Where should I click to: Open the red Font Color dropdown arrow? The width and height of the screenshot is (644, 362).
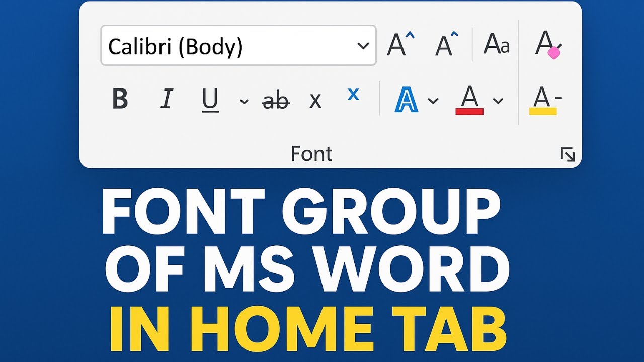pos(498,101)
